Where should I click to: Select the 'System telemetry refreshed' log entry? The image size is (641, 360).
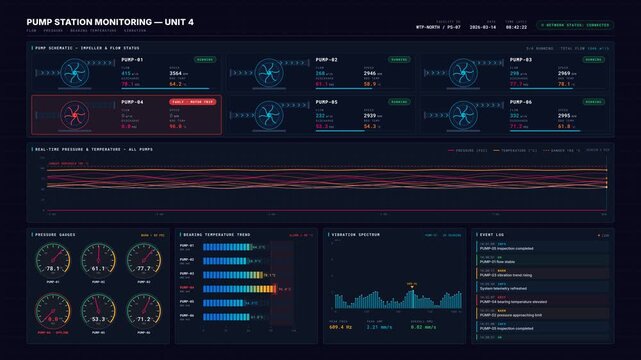(x=542, y=286)
